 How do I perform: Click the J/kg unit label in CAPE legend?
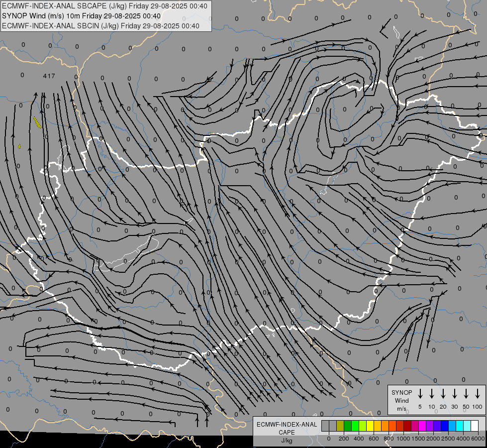287,441
